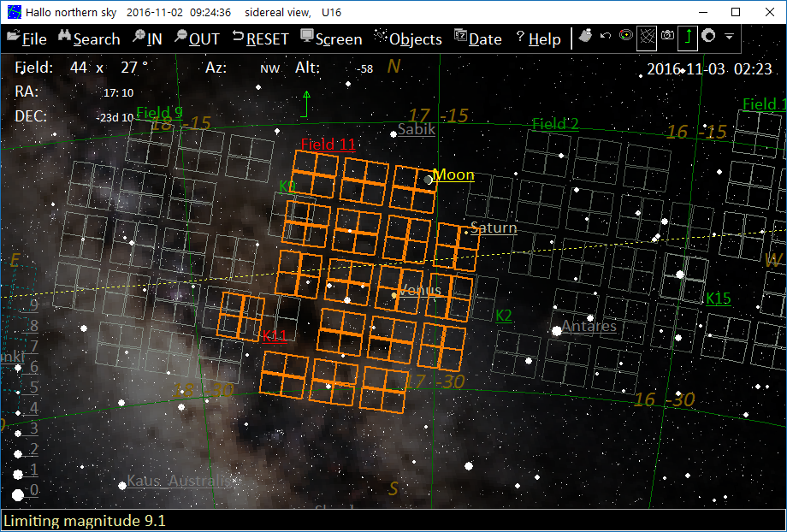This screenshot has width=787, height=532.
Task: Open the Screen menu
Action: (x=331, y=38)
